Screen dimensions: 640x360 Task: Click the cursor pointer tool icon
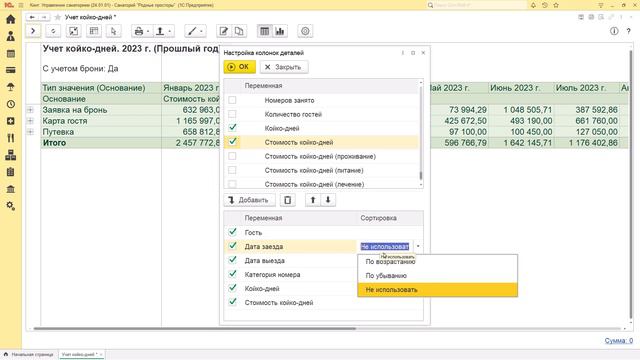(113, 31)
